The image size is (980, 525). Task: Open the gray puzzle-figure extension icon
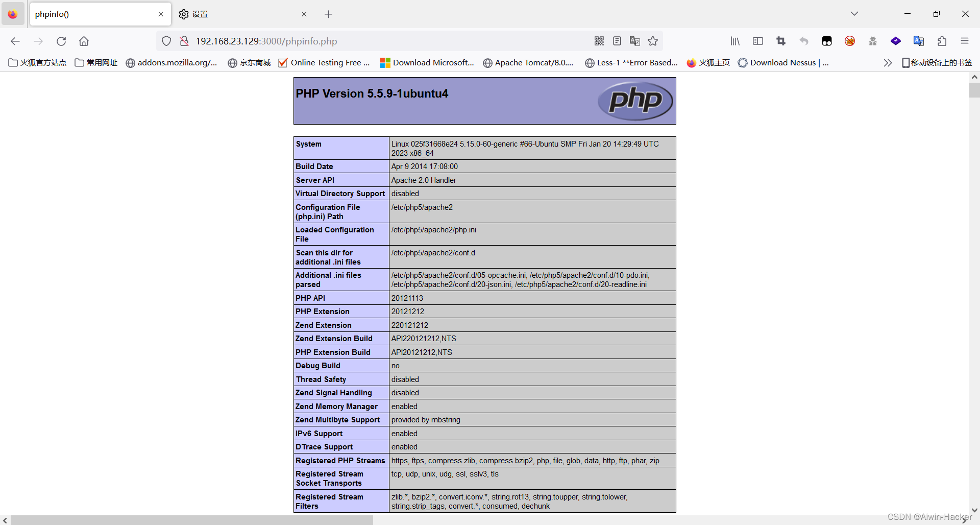(873, 41)
